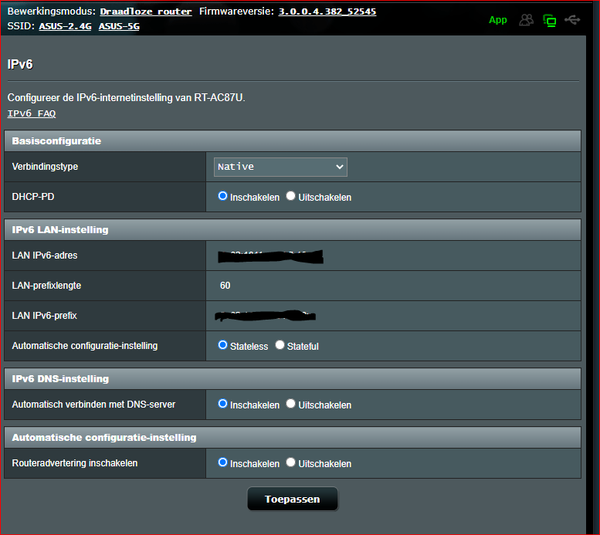
Task: Disable automatic DNS server connection
Action: click(291, 404)
